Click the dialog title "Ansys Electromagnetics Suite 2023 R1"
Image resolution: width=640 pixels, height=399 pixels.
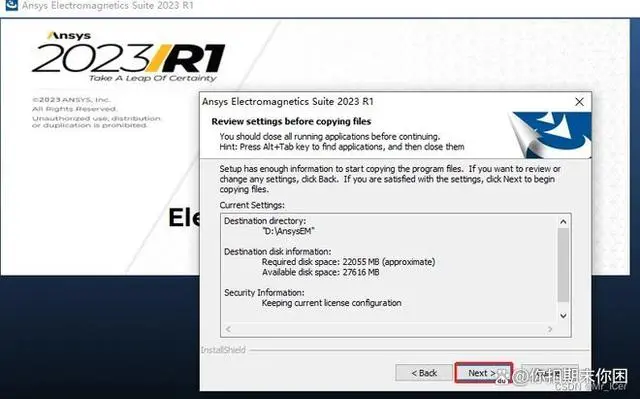click(x=288, y=102)
